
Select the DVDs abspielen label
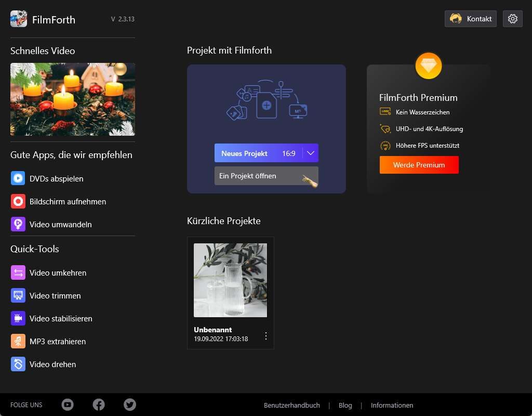[x=56, y=179]
